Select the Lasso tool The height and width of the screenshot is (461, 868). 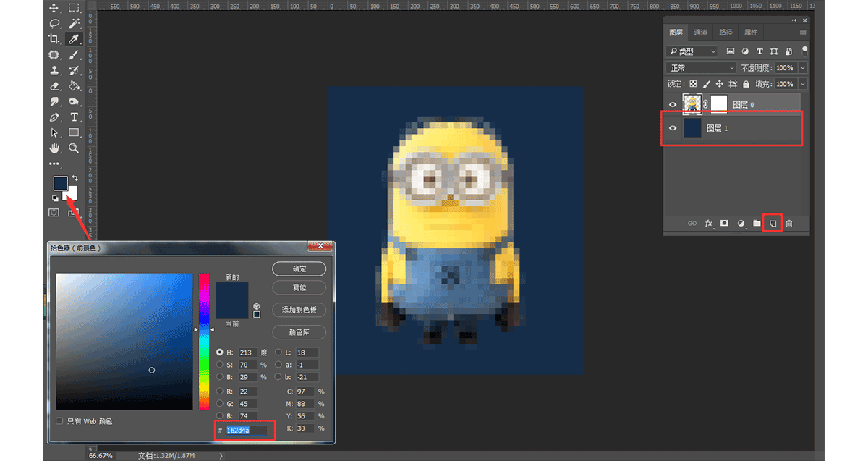tap(54, 23)
